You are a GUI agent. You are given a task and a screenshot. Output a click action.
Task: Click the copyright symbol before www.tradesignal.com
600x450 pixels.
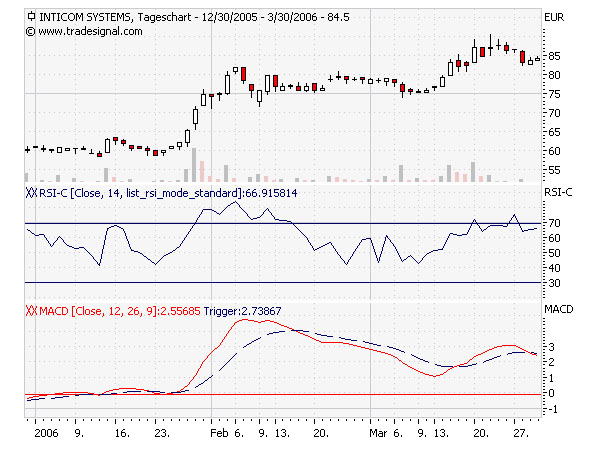tap(30, 31)
